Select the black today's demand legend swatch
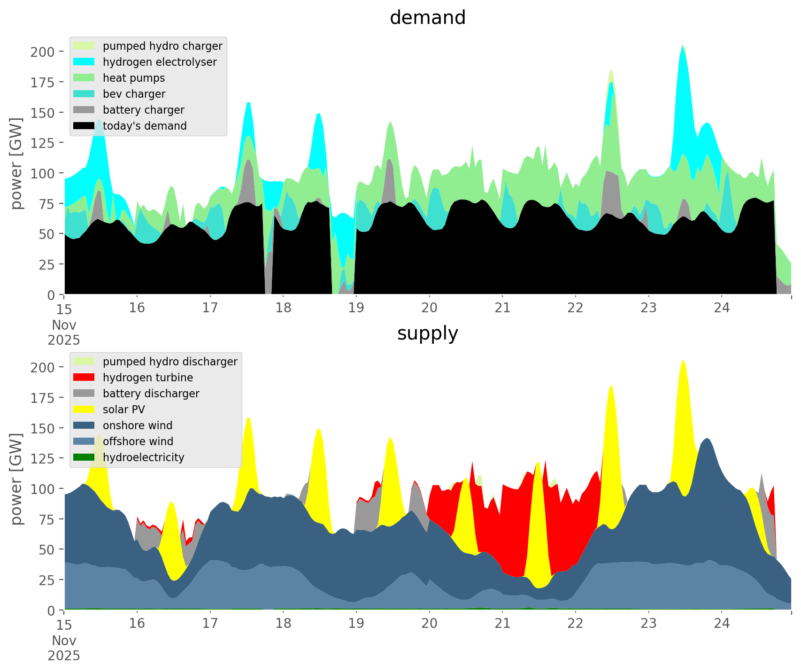This screenshot has height=672, width=801. [x=84, y=126]
